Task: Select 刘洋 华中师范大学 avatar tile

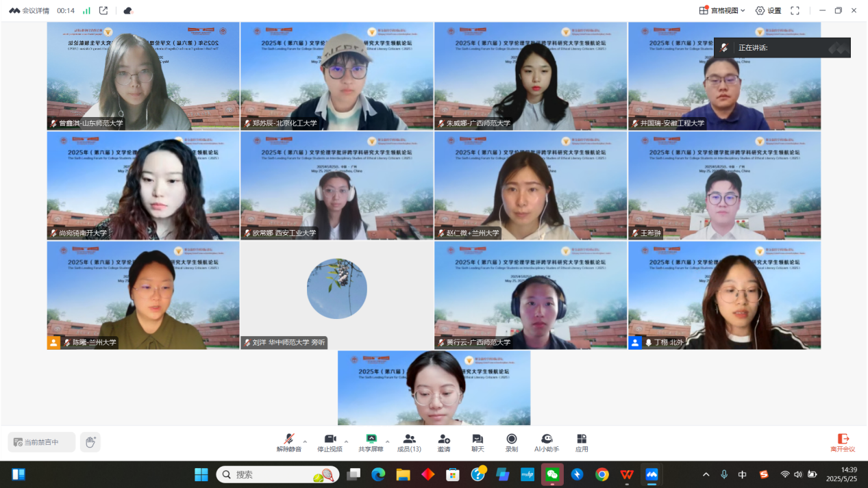Action: pos(336,289)
